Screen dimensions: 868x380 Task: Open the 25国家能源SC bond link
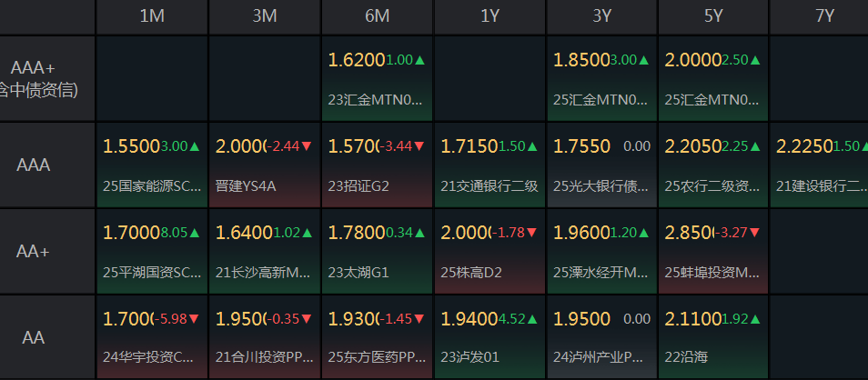(x=151, y=185)
